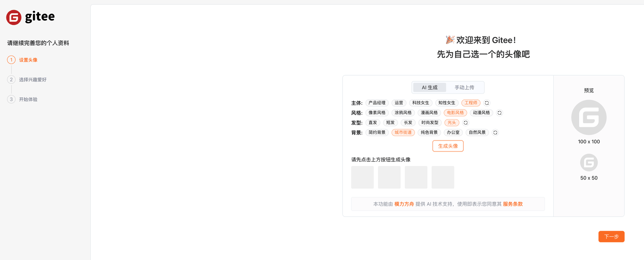
Task: Click the step 3 circle for 开始体验
Action: [11, 99]
